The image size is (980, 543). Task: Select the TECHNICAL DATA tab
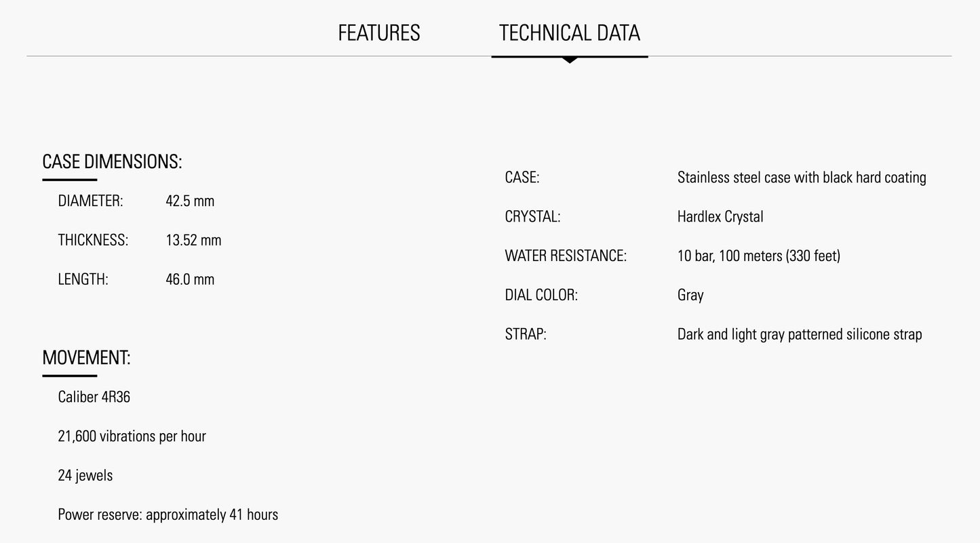(x=570, y=33)
